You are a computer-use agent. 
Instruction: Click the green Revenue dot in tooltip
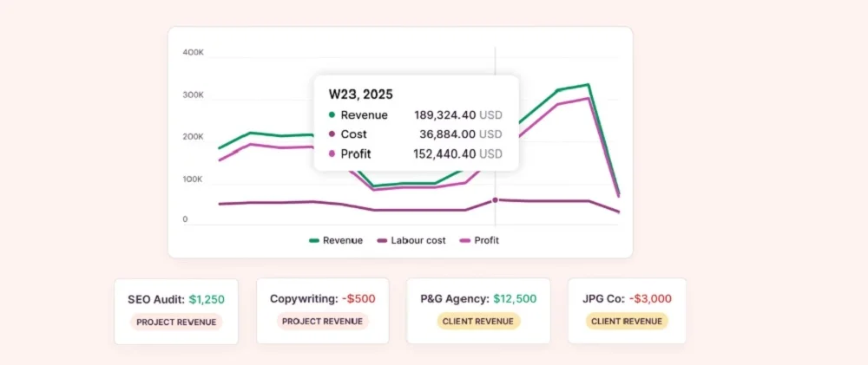click(332, 115)
